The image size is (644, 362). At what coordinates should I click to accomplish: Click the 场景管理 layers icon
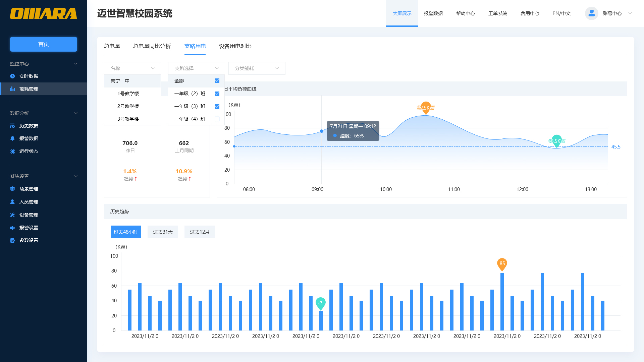pos(12,189)
